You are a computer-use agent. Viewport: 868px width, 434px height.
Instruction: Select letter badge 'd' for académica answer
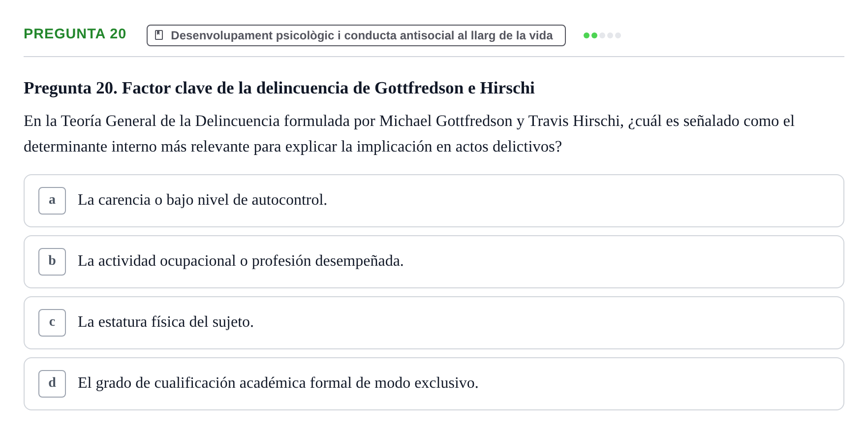tap(52, 384)
